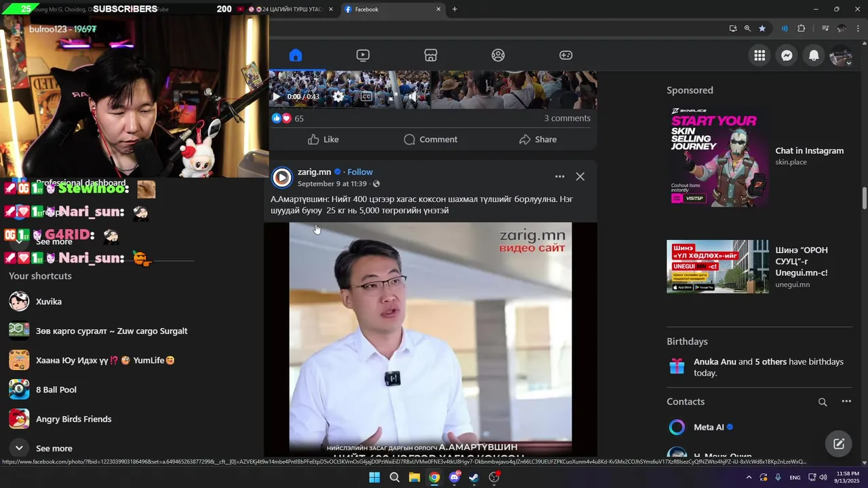Open the Chrome three-dot menu
The height and width of the screenshot is (488, 868).
pyautogui.click(x=859, y=28)
